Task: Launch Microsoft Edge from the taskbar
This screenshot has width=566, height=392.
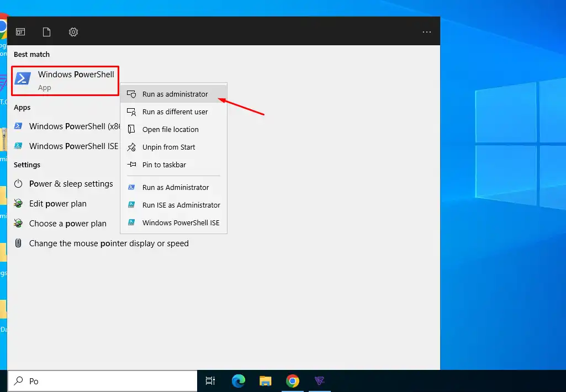Action: click(x=238, y=381)
